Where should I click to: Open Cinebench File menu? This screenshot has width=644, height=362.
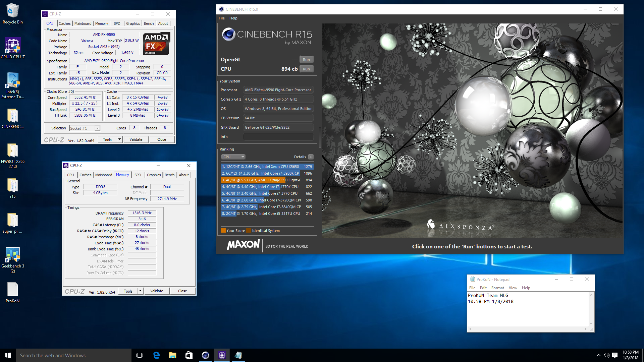tap(222, 18)
